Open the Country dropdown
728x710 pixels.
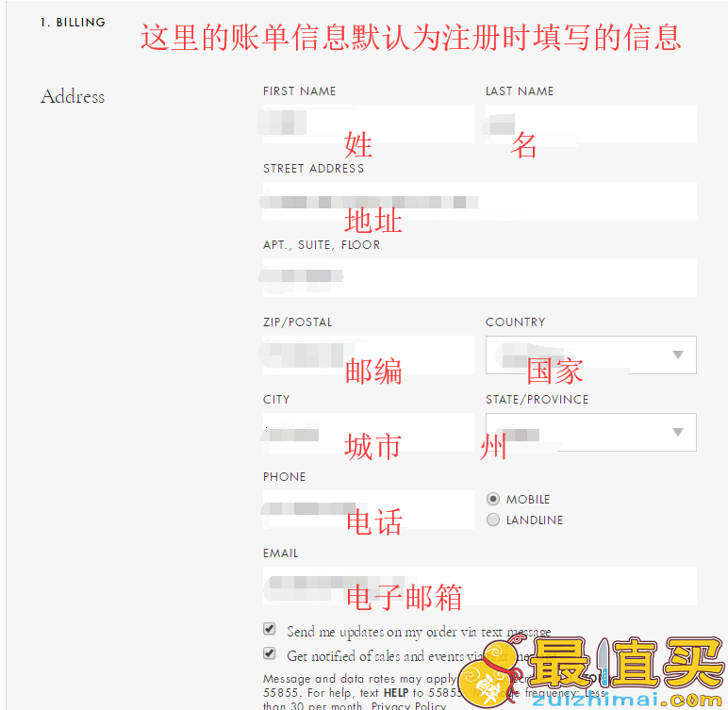(591, 355)
